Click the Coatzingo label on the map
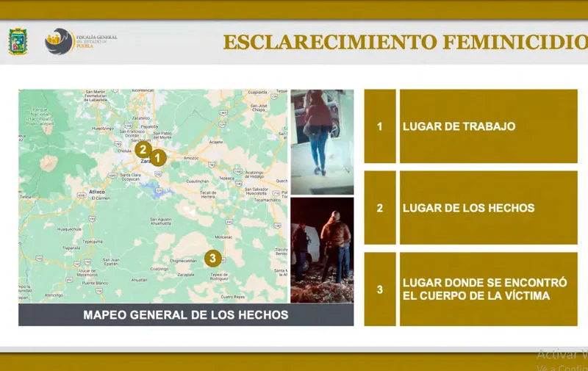 coord(159,269)
